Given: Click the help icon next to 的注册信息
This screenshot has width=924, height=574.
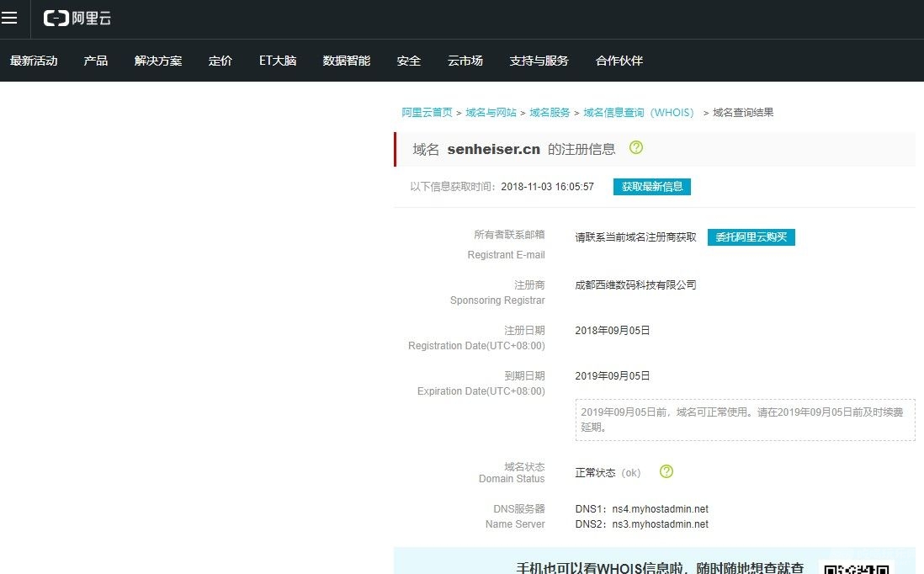Looking at the screenshot, I should pyautogui.click(x=636, y=147).
